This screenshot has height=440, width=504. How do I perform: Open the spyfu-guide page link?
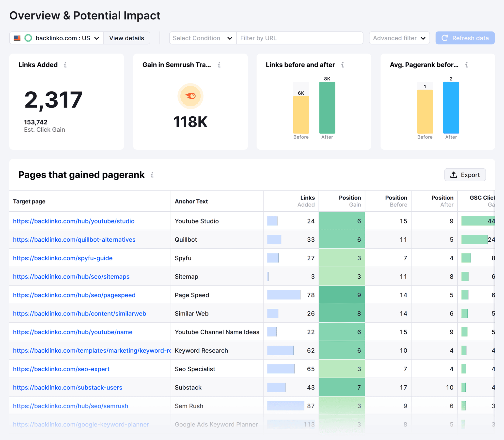63,258
